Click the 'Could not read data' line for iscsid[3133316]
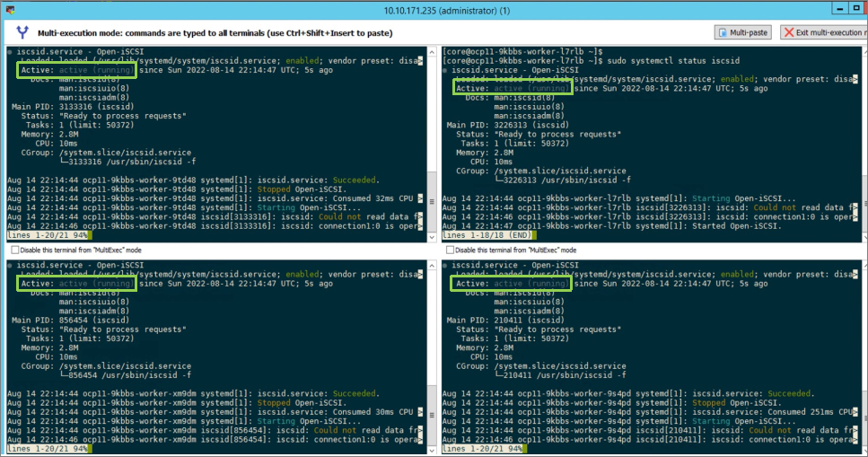Screen dimensions: 868x457 point(215,216)
